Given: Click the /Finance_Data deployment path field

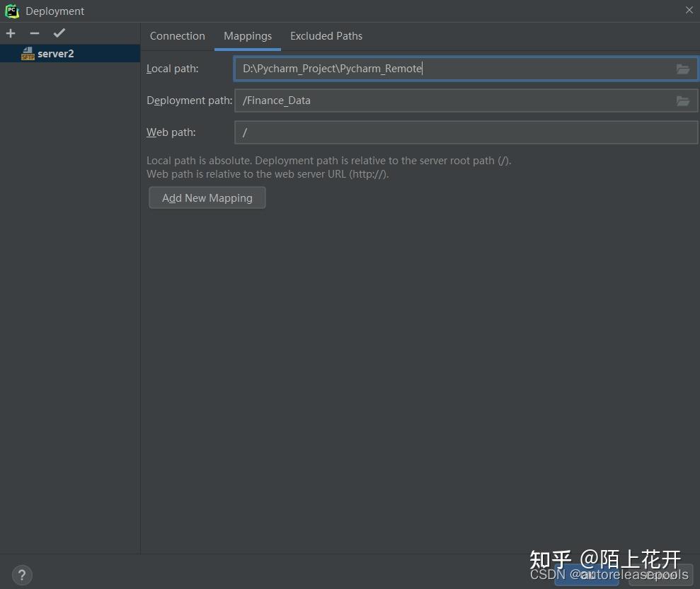Looking at the screenshot, I should pyautogui.click(x=425, y=101).
